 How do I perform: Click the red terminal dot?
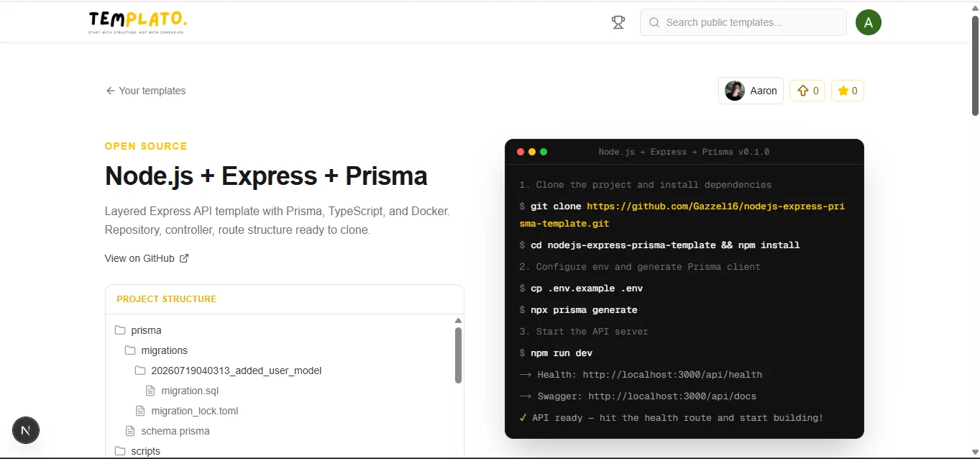521,152
